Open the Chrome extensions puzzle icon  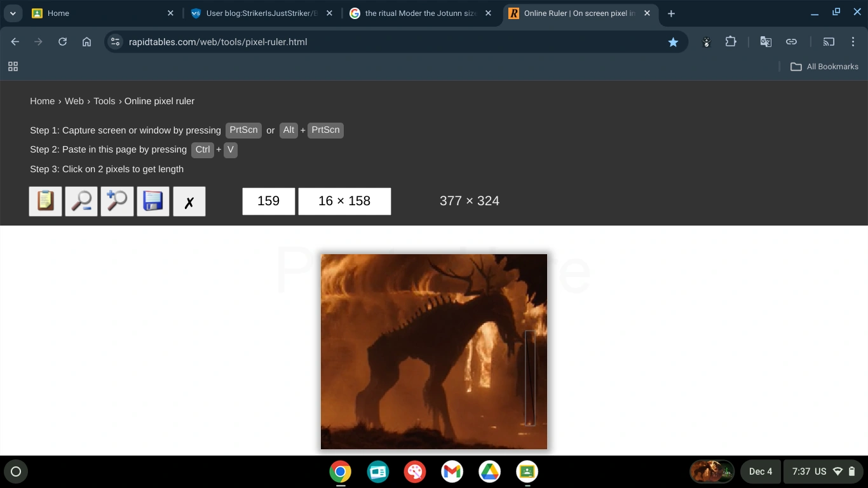click(x=731, y=42)
